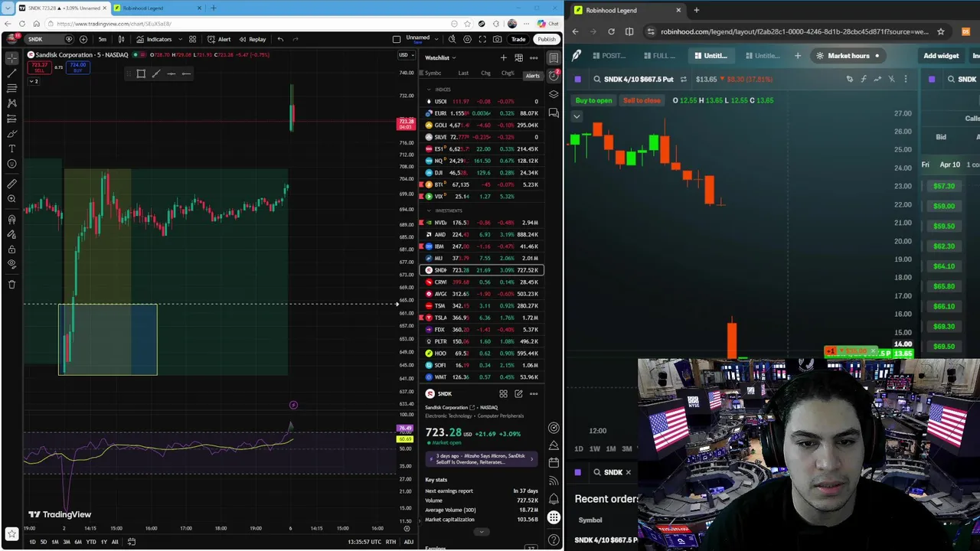980x551 pixels.
Task: Click the Add symbol plus icon next to SNDK
Action: point(83,39)
